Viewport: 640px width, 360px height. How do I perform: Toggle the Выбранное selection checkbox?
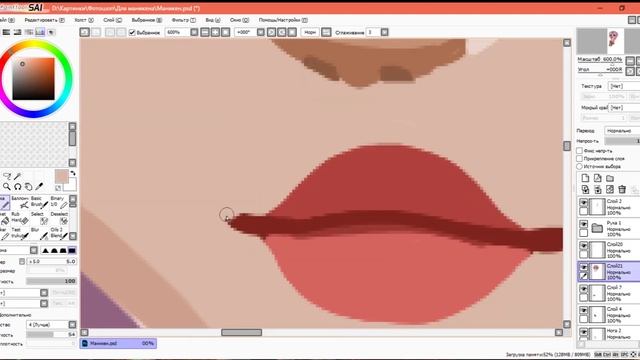pyautogui.click(x=132, y=32)
